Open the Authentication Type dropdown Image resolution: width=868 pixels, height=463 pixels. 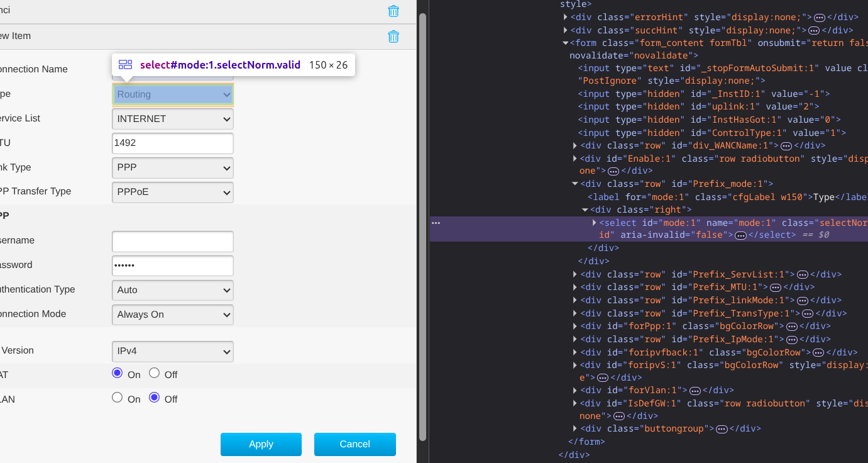click(172, 290)
